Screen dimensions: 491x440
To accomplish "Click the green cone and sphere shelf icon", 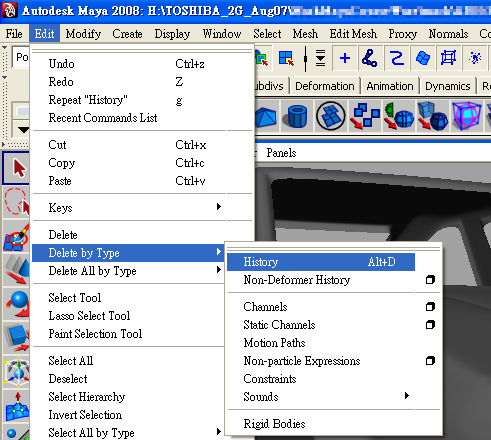I will click(399, 116).
